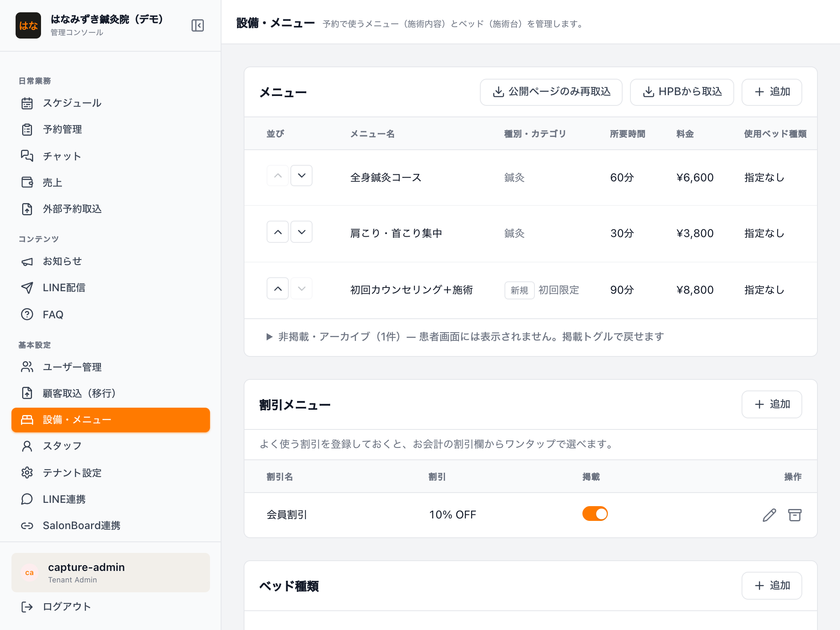This screenshot has height=630, width=840.
Task: Click the 売上 wallet icon
Action: point(27,182)
